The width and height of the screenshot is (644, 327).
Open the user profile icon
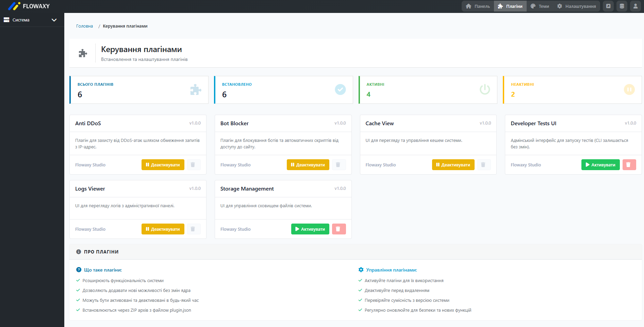[x=635, y=6]
